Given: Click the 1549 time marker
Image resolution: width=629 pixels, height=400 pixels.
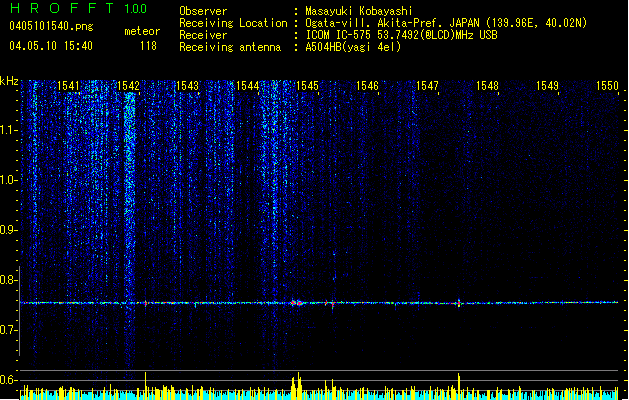Looking at the screenshot, I should click(x=547, y=86).
